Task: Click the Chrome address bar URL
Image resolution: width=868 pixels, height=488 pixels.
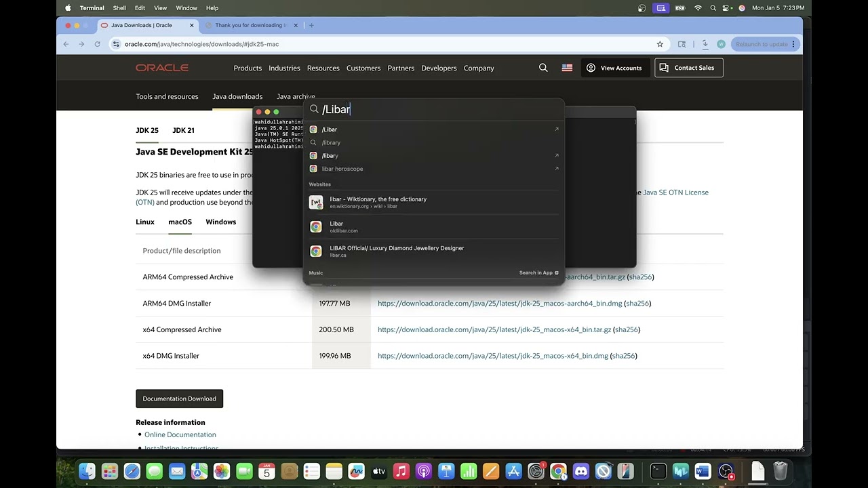Action: (202, 44)
